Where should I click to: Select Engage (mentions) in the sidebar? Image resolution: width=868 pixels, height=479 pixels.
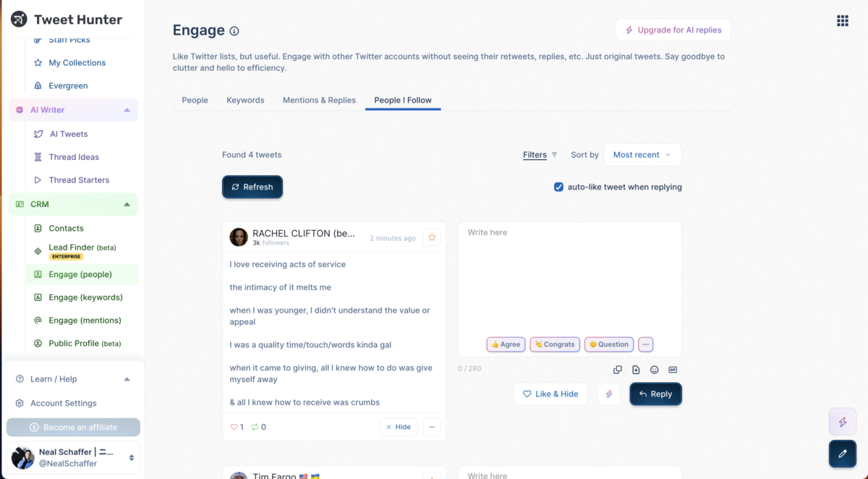click(85, 321)
